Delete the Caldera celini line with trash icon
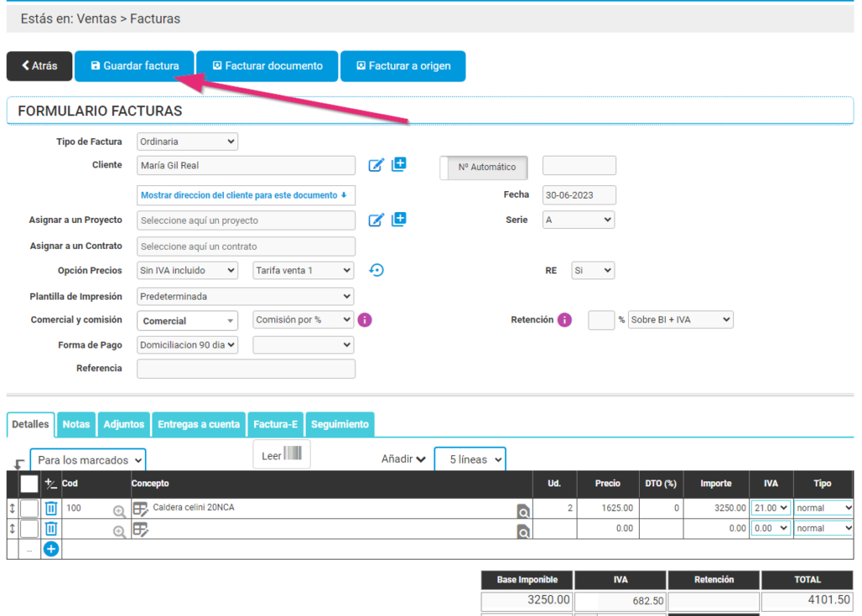862x616 pixels. tap(51, 507)
